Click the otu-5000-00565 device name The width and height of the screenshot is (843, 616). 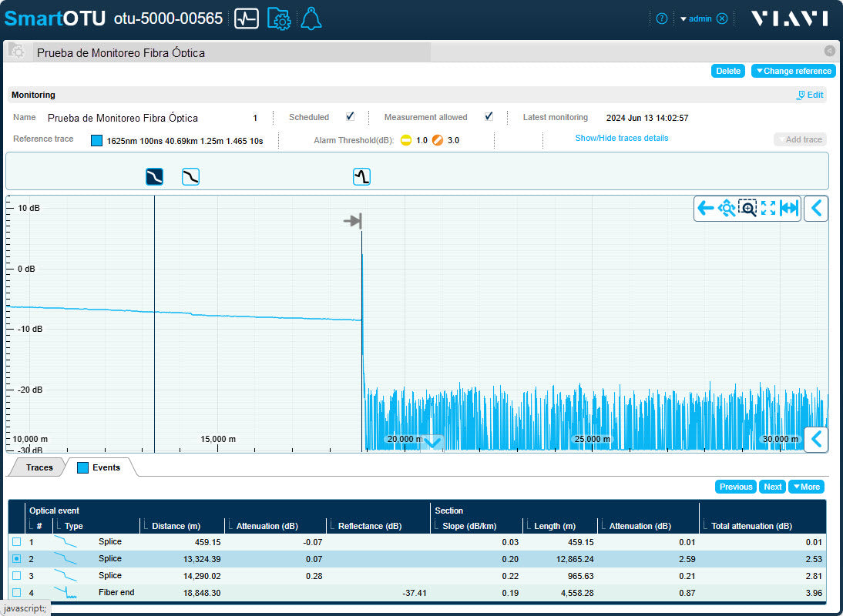tap(168, 18)
